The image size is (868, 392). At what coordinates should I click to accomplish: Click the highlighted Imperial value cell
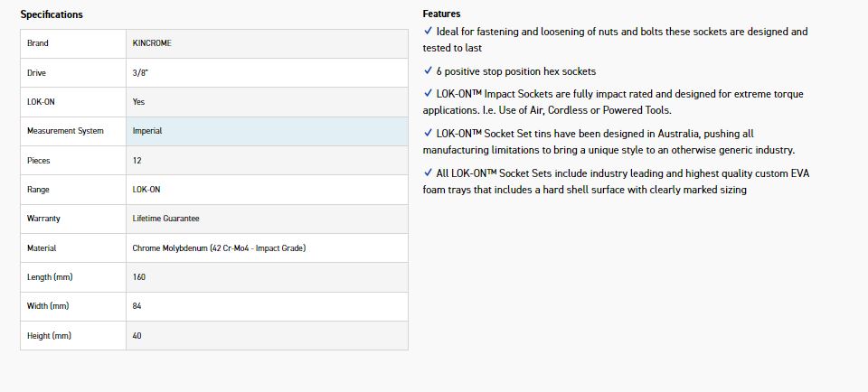tap(267, 131)
